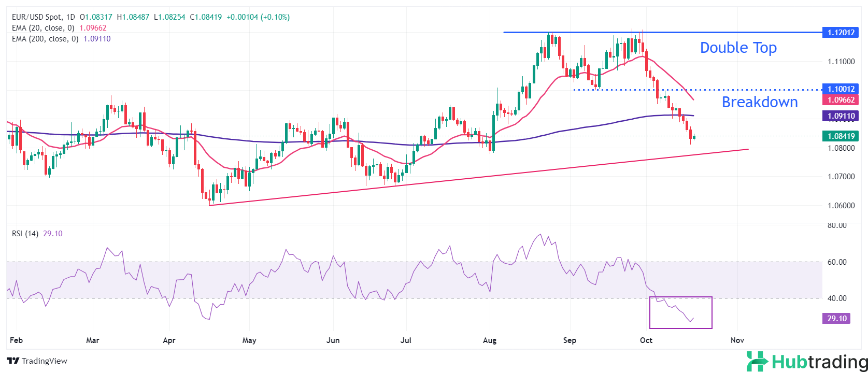
Task: Click the 1.12012 blue price label
Action: pos(840,33)
